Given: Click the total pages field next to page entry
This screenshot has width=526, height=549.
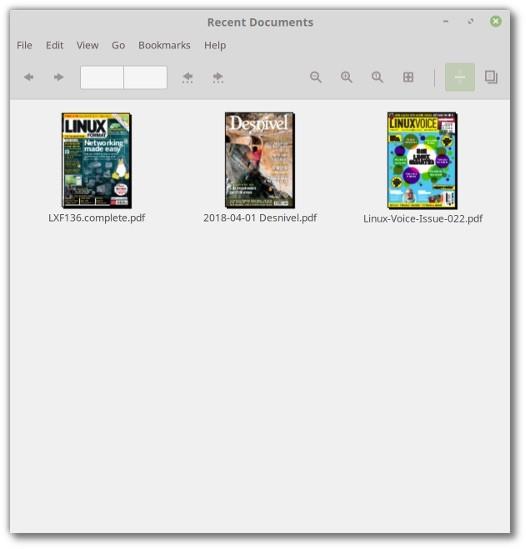Looking at the screenshot, I should pos(145,77).
